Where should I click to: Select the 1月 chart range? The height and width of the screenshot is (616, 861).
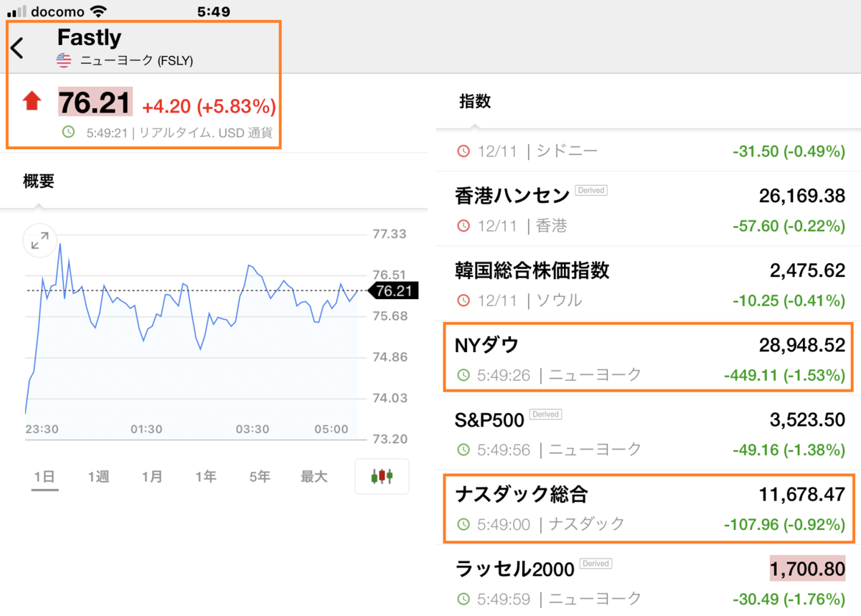click(152, 477)
